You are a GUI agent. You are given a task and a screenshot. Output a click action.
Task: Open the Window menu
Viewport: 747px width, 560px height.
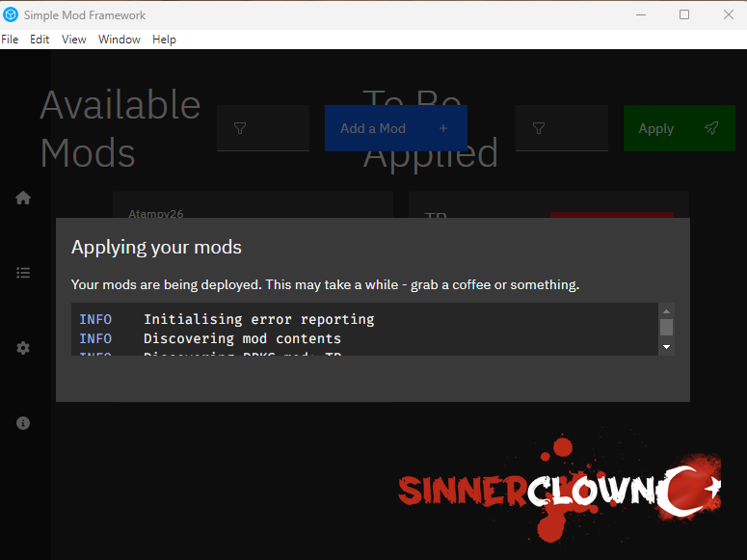[x=120, y=40]
